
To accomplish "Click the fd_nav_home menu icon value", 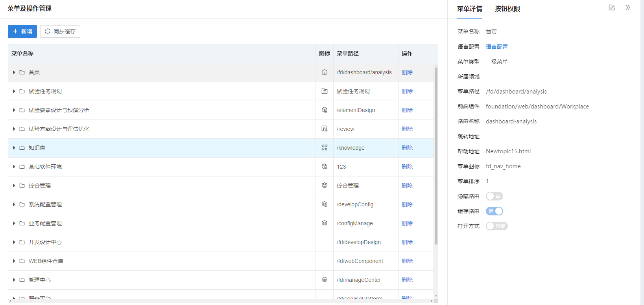I will pos(503,166).
